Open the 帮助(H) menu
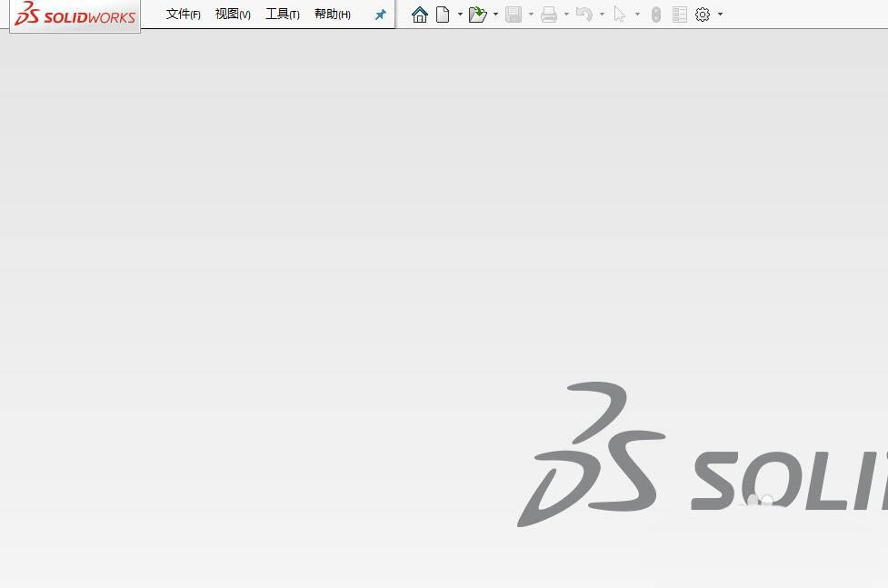The width and height of the screenshot is (888, 588). pyautogui.click(x=333, y=15)
